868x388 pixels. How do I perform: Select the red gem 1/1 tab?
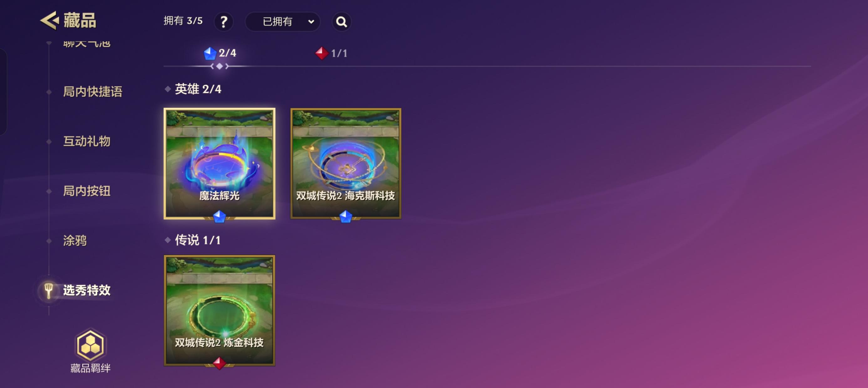click(x=331, y=53)
